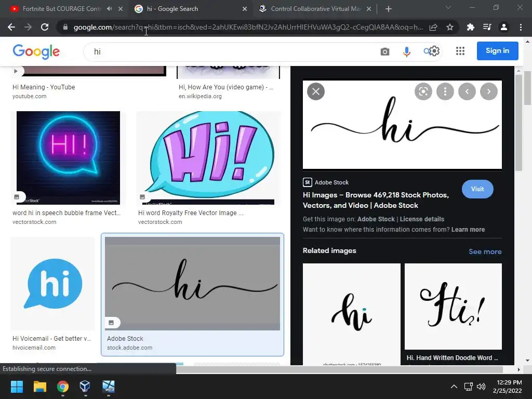
Task: Search by image with the camera icon
Action: 385,51
